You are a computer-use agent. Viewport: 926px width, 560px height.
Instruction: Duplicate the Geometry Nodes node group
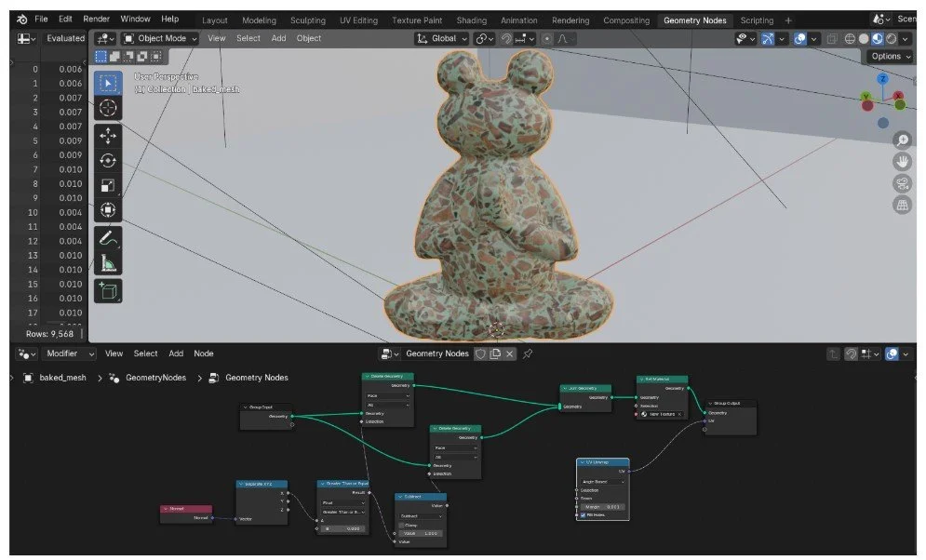pos(495,353)
